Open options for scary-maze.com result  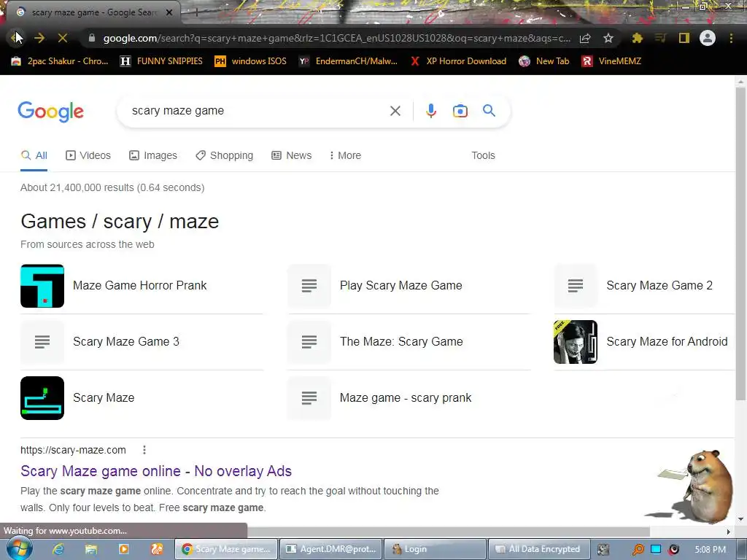[x=144, y=450]
